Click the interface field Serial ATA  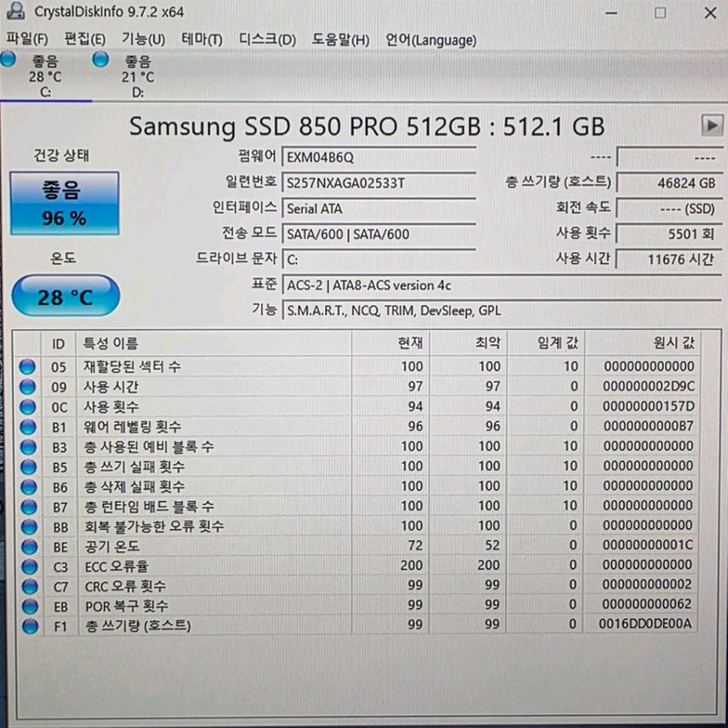click(x=379, y=209)
